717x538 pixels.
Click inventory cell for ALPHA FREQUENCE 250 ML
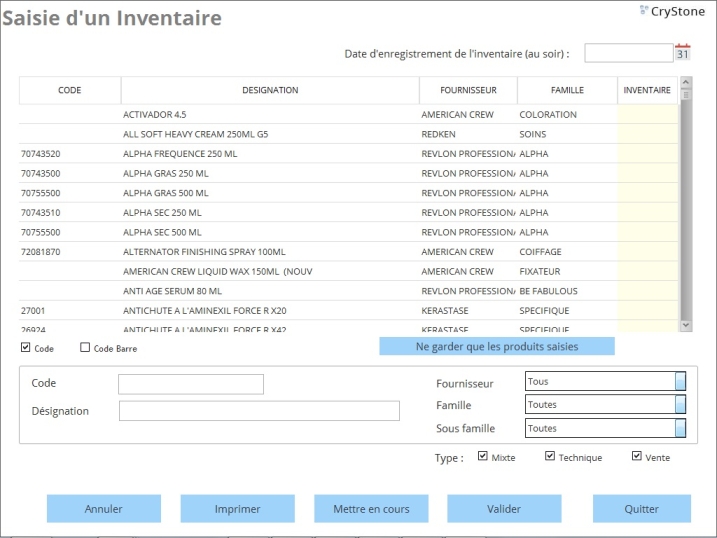coord(647,154)
